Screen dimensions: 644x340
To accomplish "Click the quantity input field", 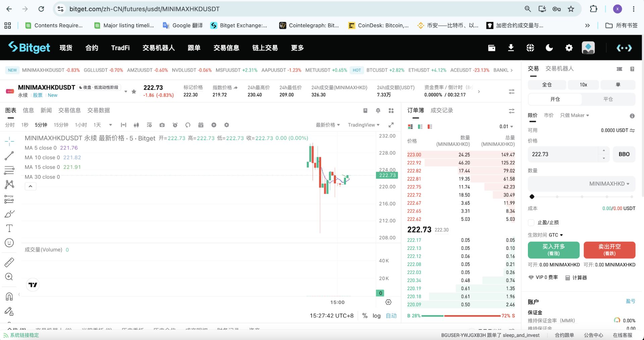I will click(582, 184).
